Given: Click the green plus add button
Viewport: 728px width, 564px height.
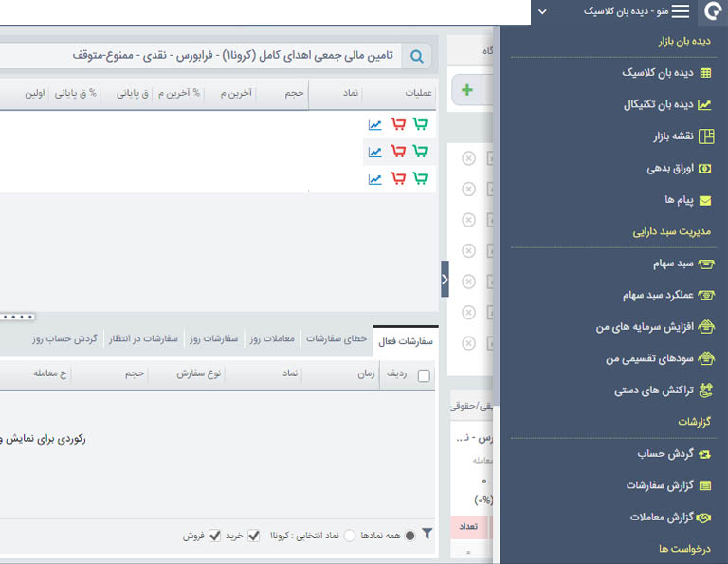Looking at the screenshot, I should 467,90.
